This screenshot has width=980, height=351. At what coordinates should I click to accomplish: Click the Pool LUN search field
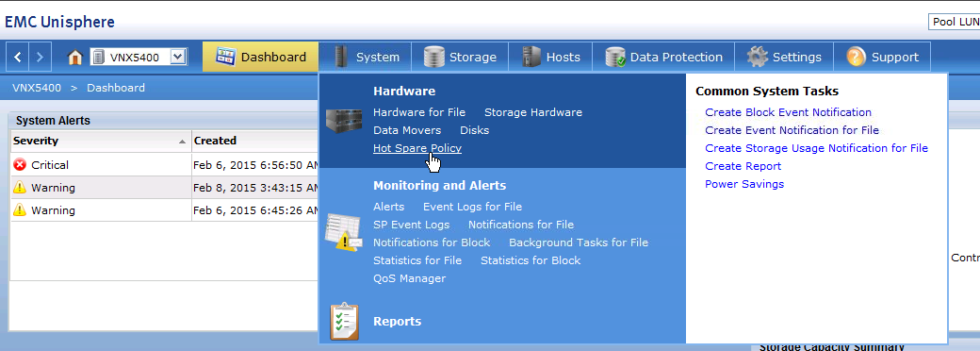[954, 22]
